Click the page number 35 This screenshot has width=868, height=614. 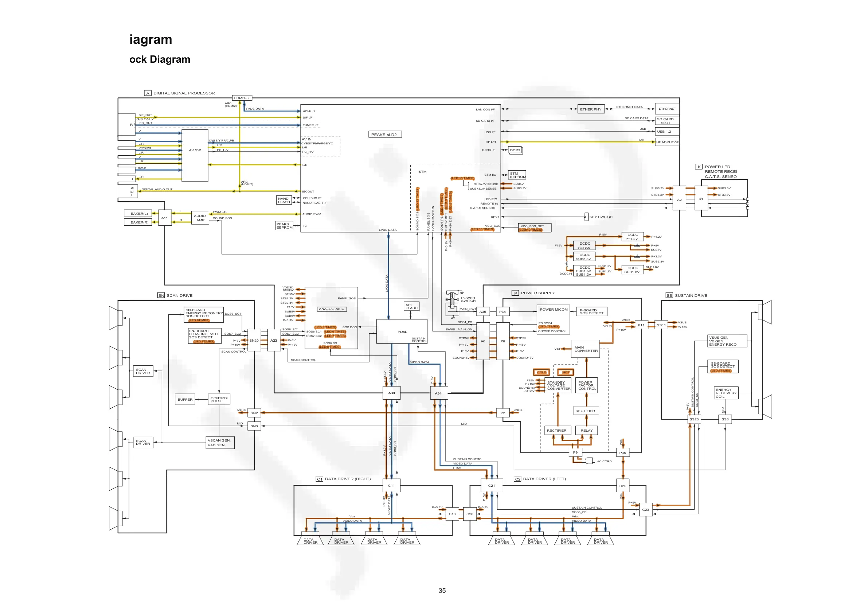[x=442, y=591]
